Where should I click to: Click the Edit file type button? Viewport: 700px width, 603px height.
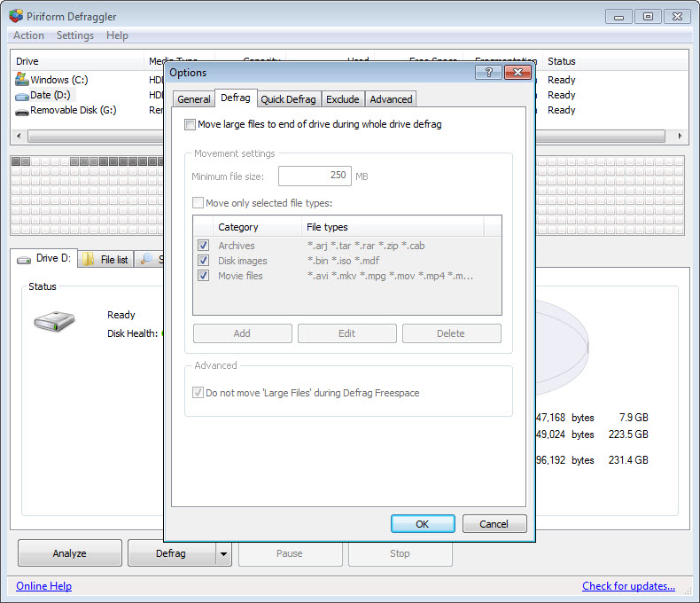point(346,333)
